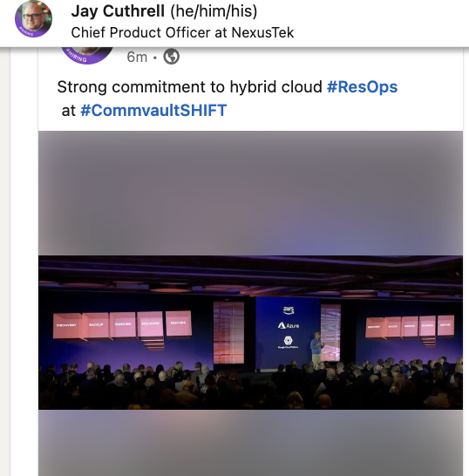Click the 6m post timestamp

[137, 57]
